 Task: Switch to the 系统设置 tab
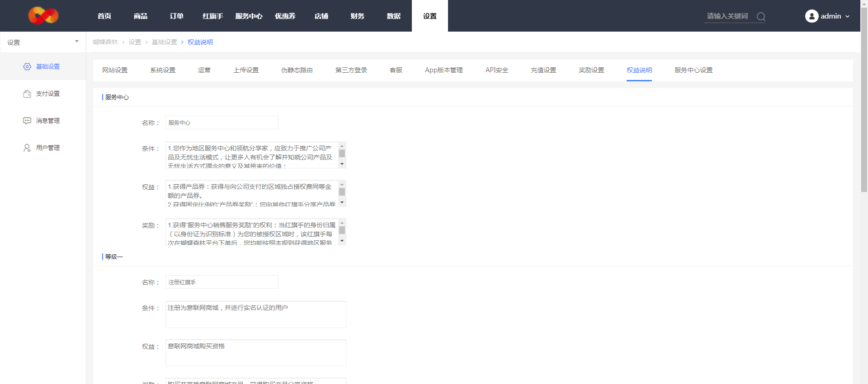pyautogui.click(x=163, y=70)
